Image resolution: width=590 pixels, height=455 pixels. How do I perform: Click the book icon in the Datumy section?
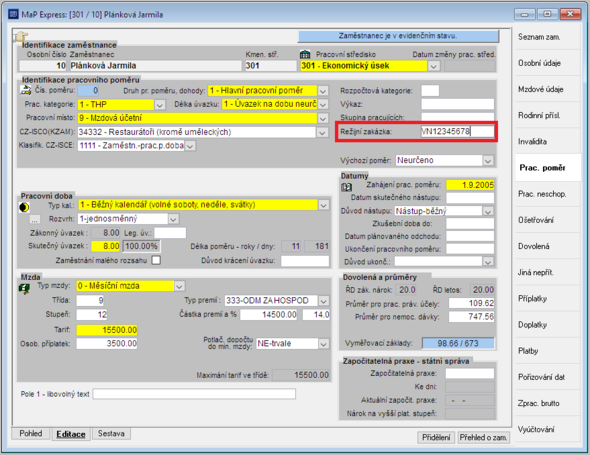(346, 187)
